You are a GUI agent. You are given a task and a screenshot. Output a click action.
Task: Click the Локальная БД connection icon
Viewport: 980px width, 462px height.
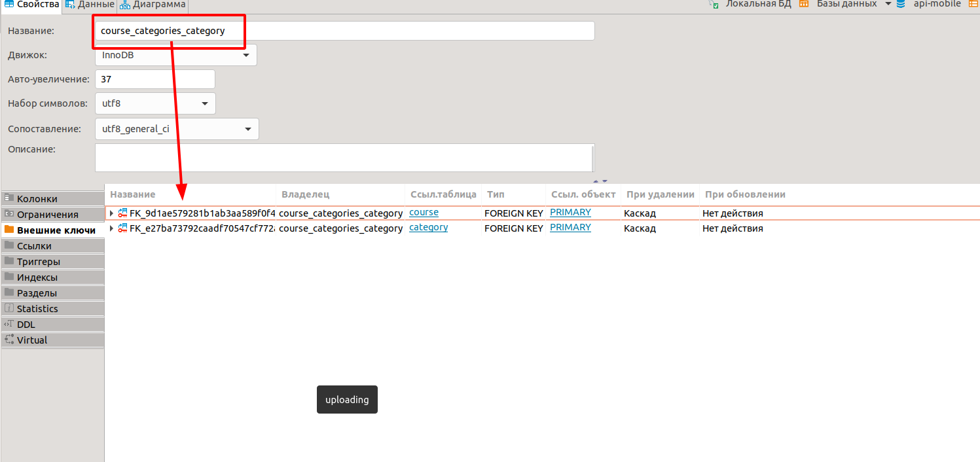[x=714, y=4]
